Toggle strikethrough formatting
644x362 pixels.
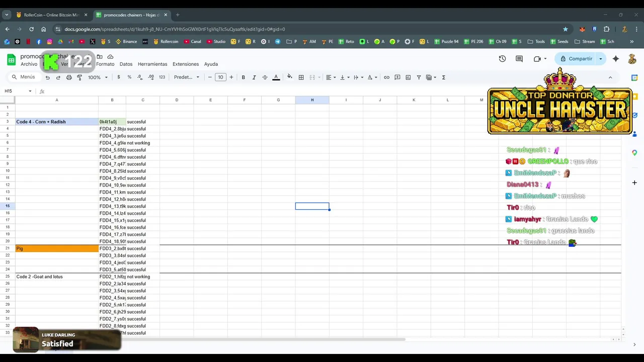265,77
